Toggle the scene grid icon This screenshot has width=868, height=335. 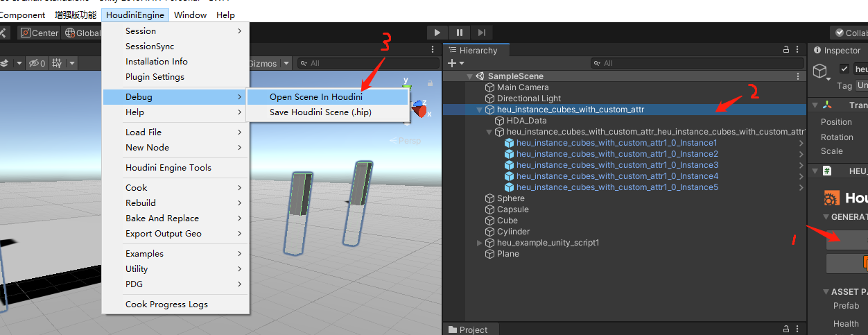(56, 63)
